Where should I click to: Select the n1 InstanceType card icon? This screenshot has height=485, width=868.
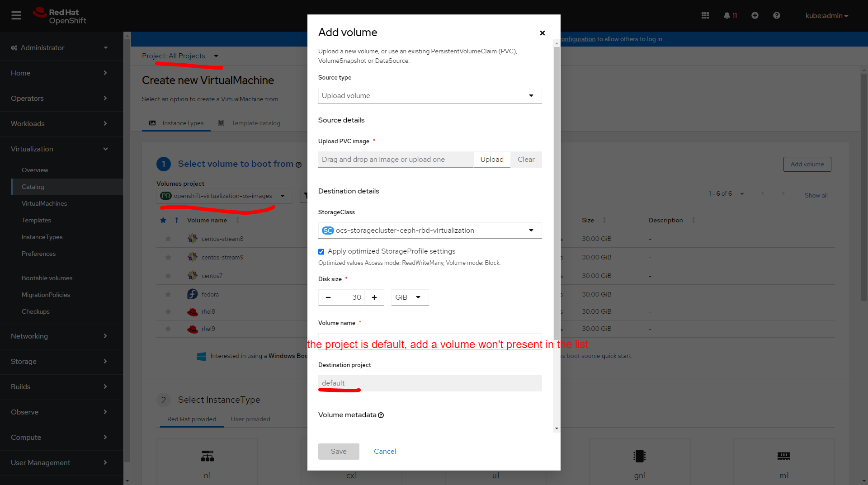[x=208, y=456]
